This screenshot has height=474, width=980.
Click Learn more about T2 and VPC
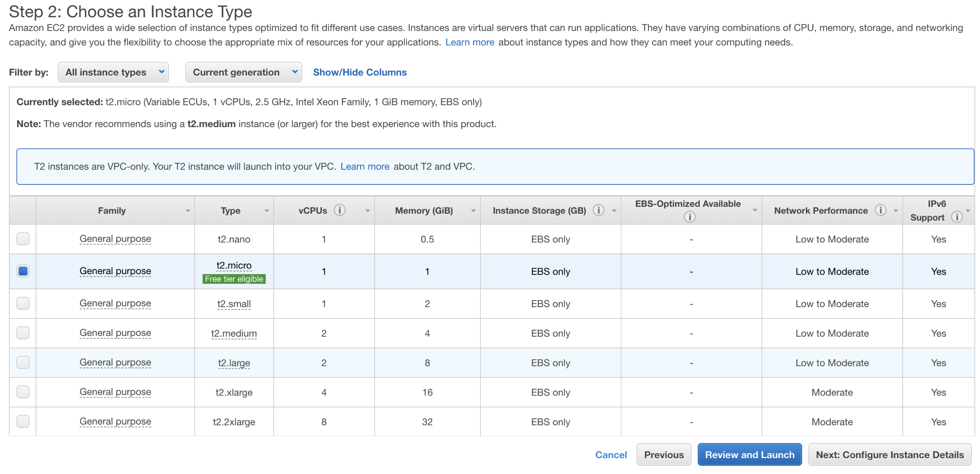pos(364,167)
